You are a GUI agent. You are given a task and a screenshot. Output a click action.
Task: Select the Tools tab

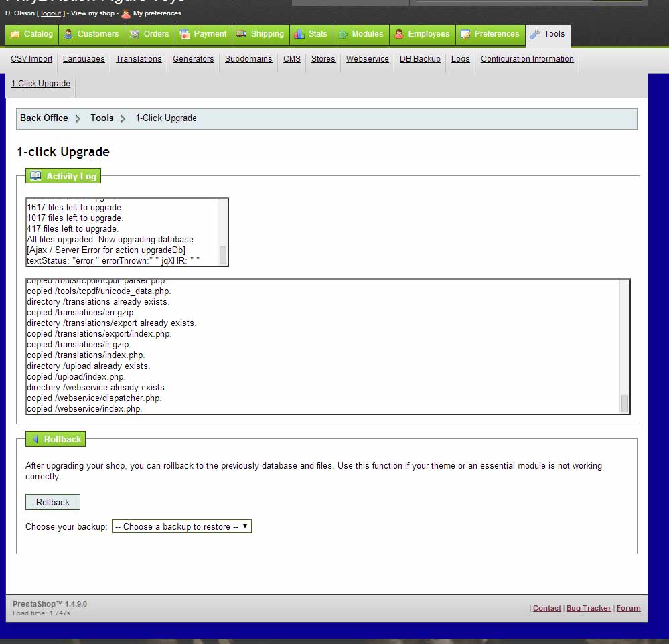click(548, 35)
